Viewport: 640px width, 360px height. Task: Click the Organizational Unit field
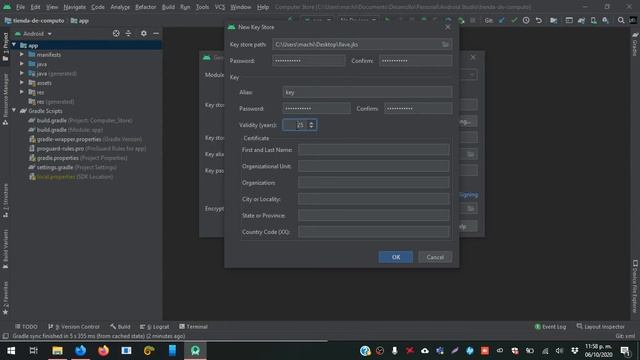coord(373,166)
